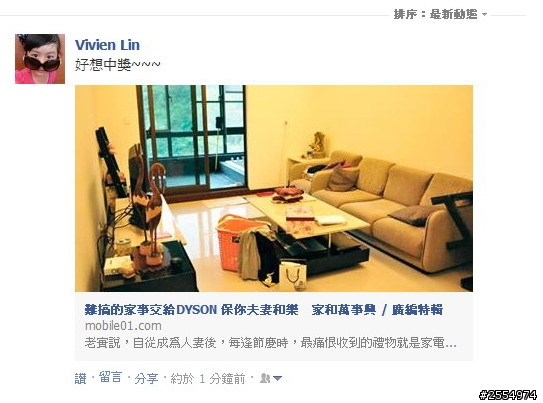Open the 留言 comment action

[110, 378]
